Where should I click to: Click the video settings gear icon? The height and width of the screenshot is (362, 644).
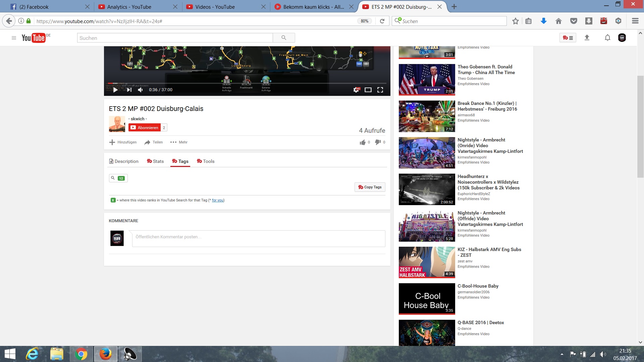tap(356, 90)
